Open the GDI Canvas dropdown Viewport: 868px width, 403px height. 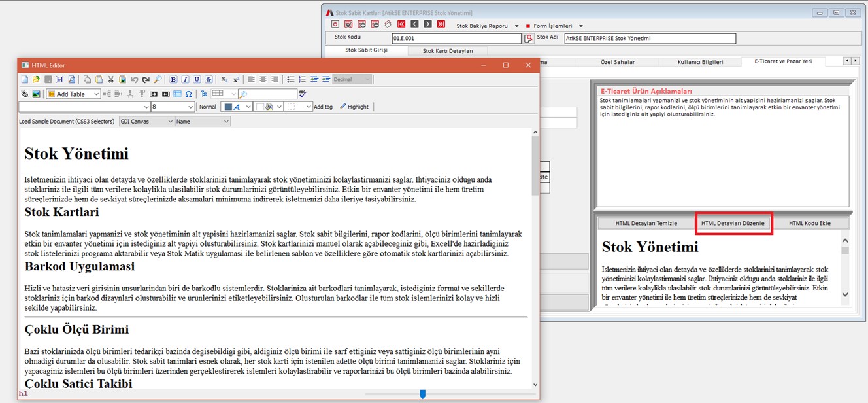click(146, 122)
